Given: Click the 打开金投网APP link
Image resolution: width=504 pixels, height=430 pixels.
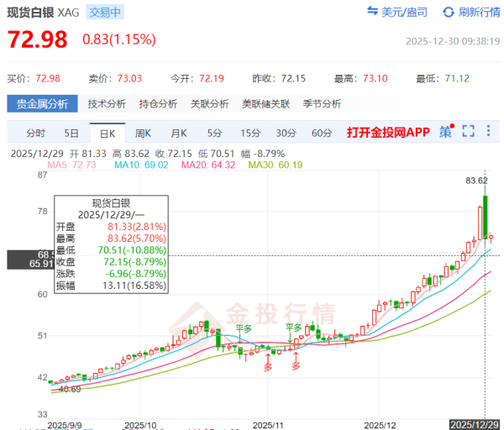Looking at the screenshot, I should point(388,133).
